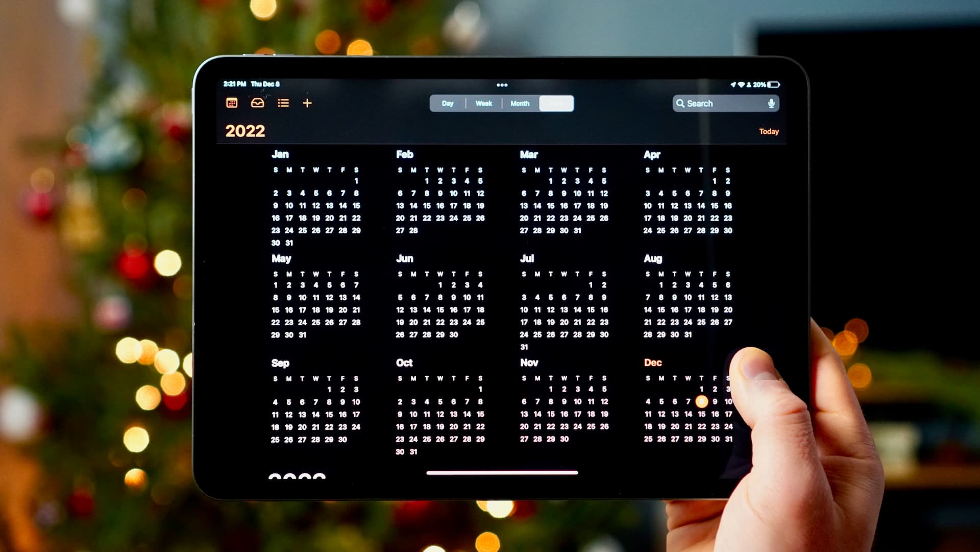980x552 pixels.
Task: Click the list view icon
Action: [283, 102]
